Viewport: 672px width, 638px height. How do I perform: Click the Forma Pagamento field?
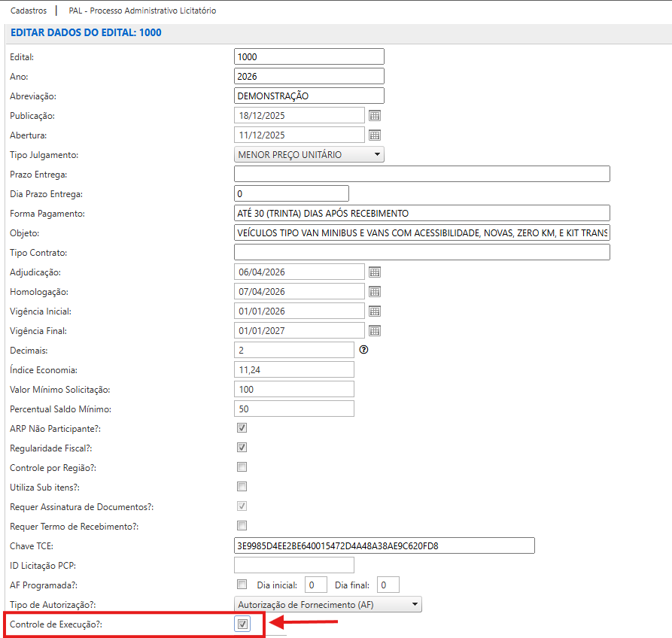click(421, 214)
